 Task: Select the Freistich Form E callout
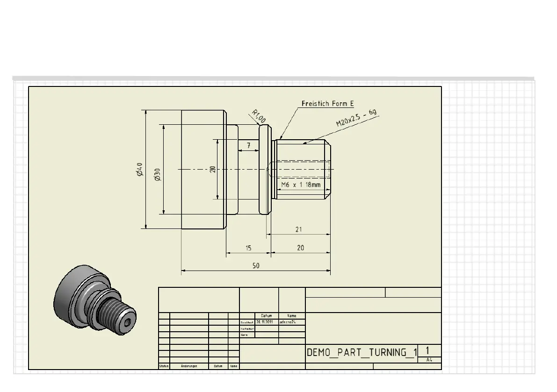[x=327, y=104]
